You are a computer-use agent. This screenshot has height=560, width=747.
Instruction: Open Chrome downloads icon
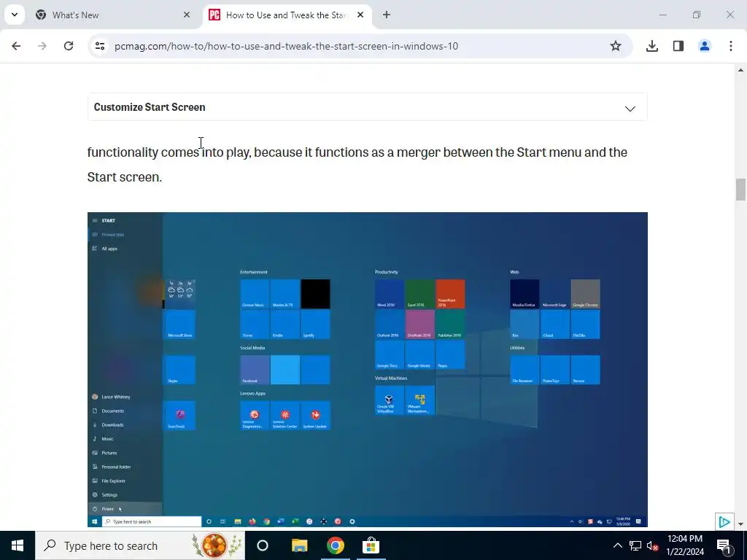coord(652,46)
